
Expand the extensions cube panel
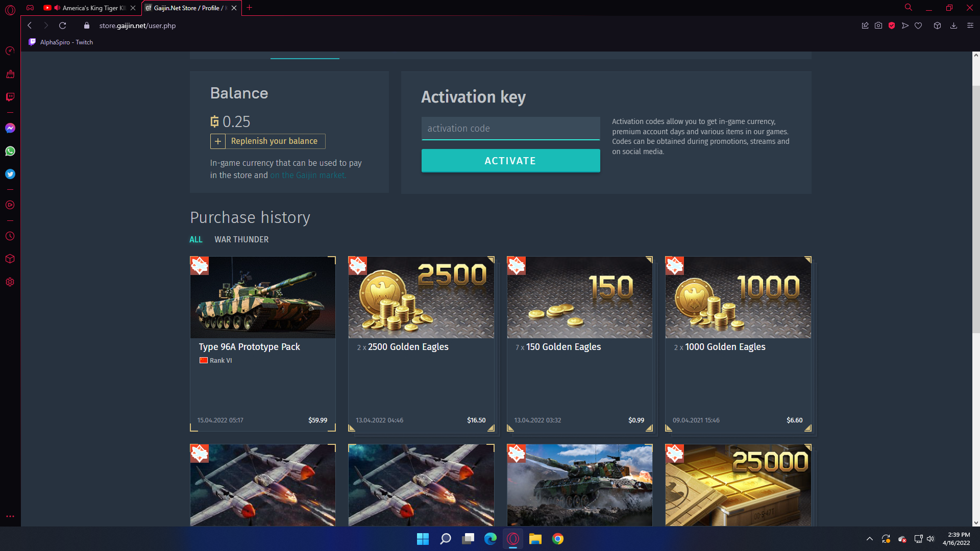(x=937, y=26)
